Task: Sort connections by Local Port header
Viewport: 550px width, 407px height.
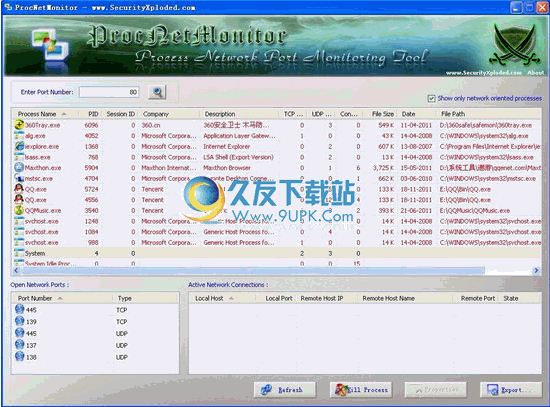Action: [x=276, y=298]
